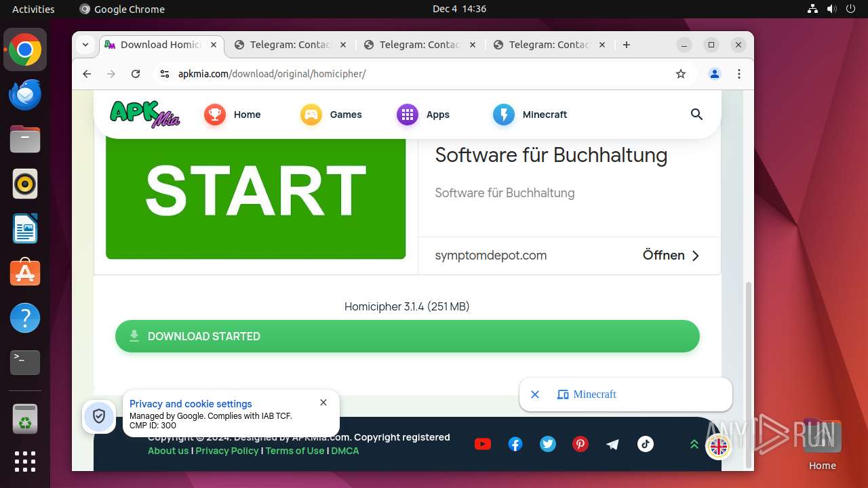Open the Telegram social icon

click(613, 444)
